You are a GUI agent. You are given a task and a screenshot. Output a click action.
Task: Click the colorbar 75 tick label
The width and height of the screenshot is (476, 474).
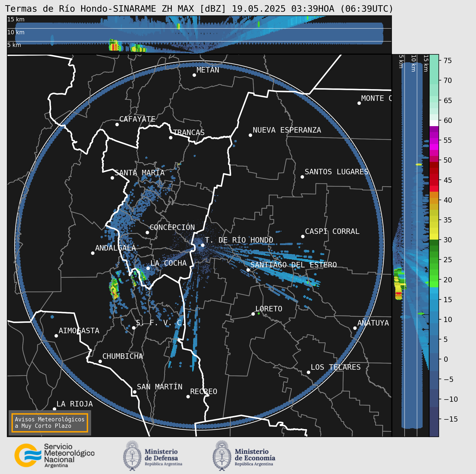click(448, 61)
